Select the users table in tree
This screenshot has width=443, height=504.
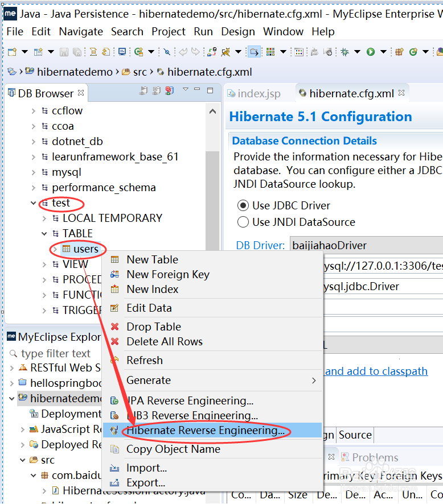click(85, 249)
